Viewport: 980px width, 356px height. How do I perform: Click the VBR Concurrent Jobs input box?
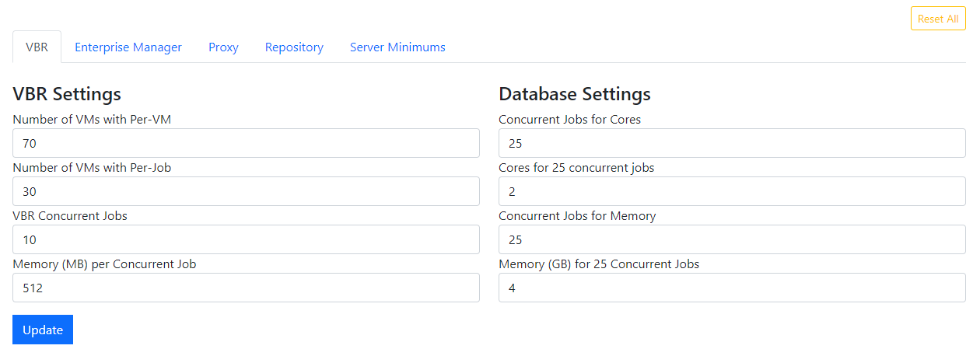coord(246,239)
